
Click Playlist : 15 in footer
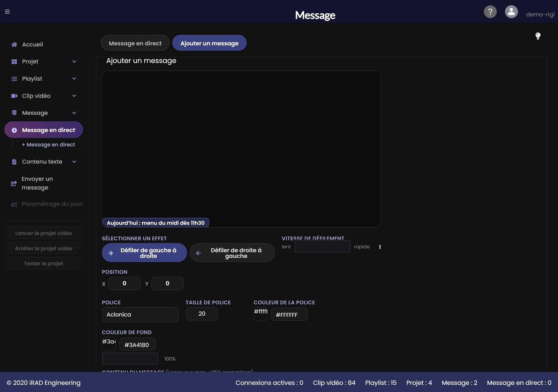coord(381,383)
